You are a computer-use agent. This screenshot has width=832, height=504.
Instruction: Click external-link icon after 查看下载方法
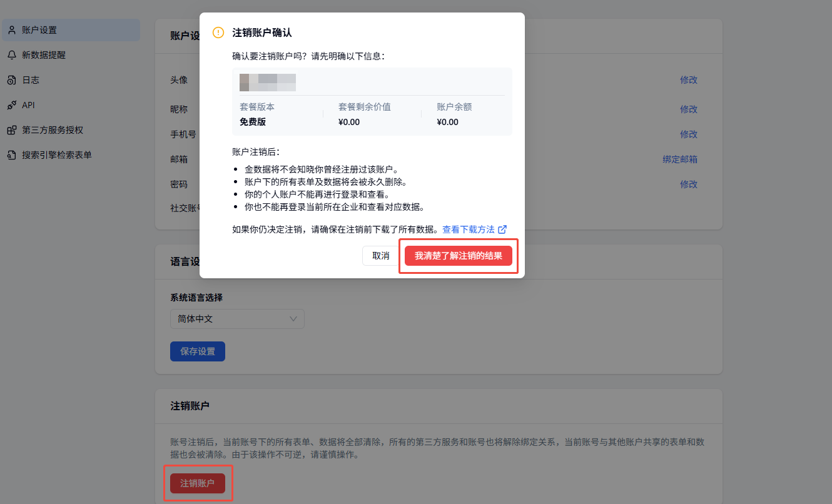click(x=502, y=229)
